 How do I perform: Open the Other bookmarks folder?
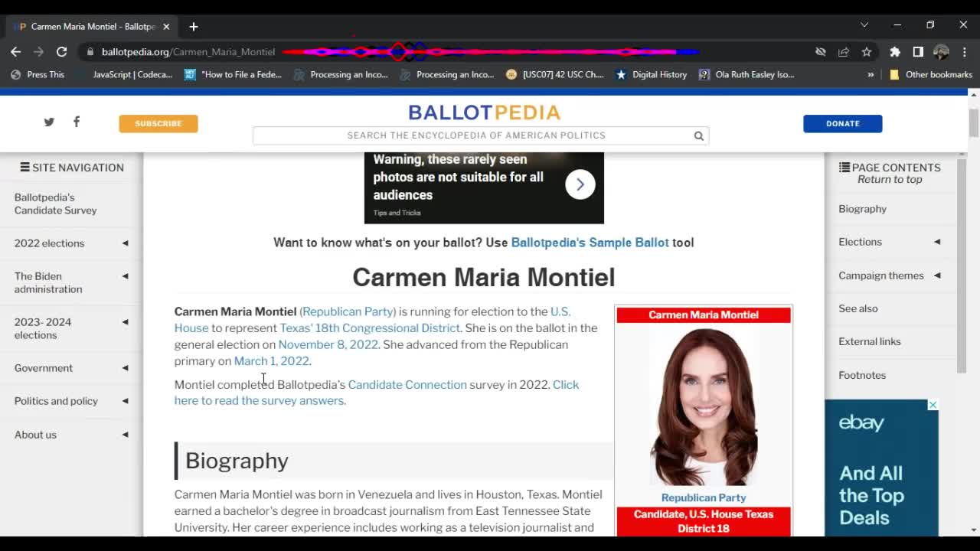click(x=930, y=74)
